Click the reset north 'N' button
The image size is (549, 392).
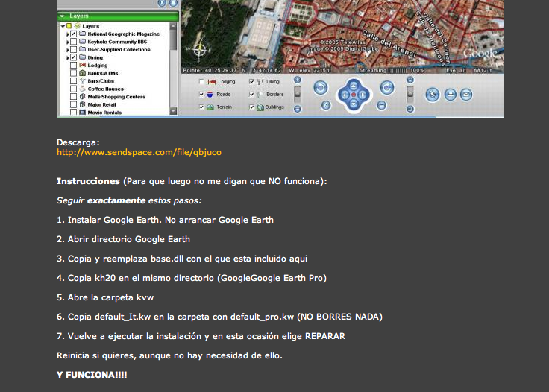326,106
